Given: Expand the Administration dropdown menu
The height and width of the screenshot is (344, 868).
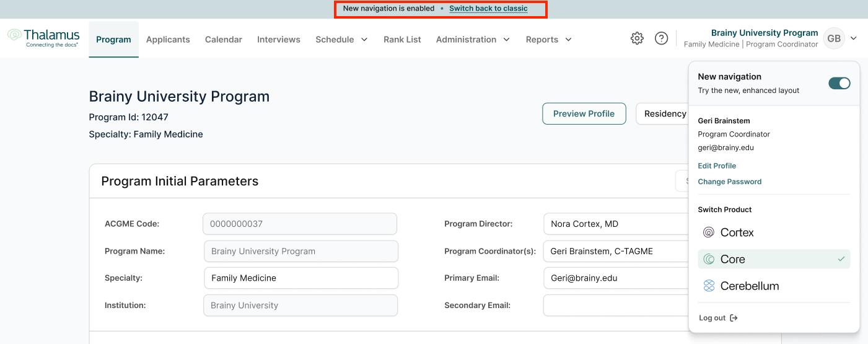Looking at the screenshot, I should pos(473,39).
